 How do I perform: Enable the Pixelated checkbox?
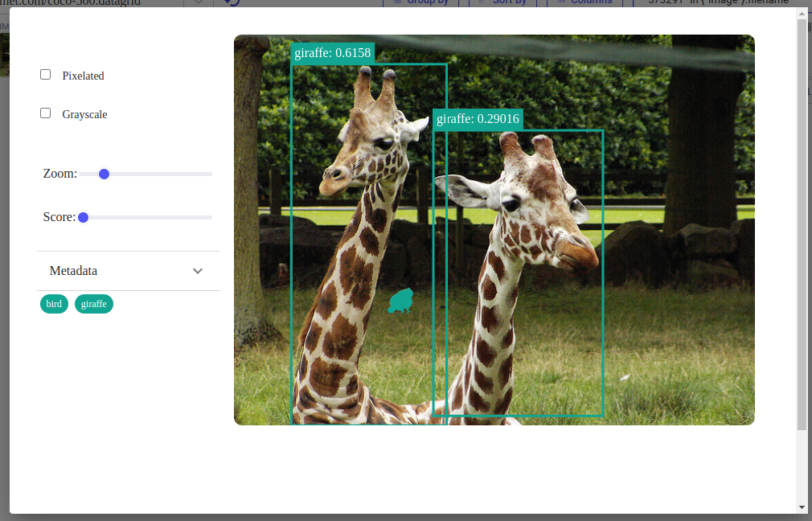46,75
